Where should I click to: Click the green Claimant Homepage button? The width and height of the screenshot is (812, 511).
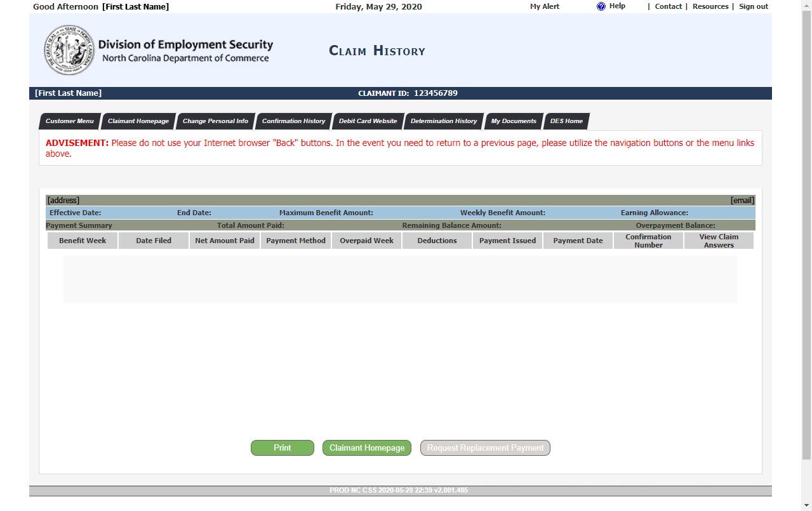click(x=367, y=448)
